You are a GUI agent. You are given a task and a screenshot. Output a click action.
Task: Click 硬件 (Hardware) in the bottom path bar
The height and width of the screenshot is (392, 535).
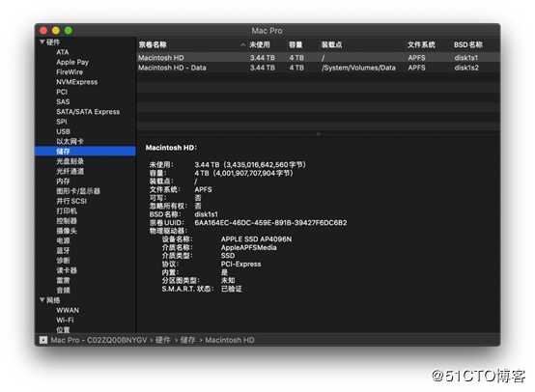[162, 340]
